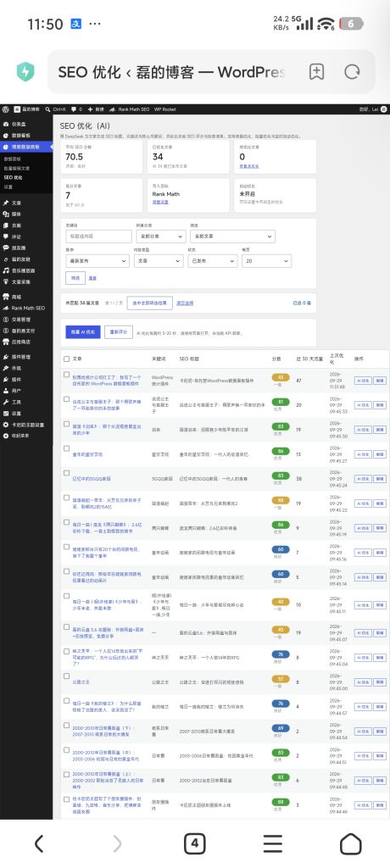390x868 pixels.
Task: Check the 记忆中的5GQQ家园 article row
Action: [x=66, y=473]
